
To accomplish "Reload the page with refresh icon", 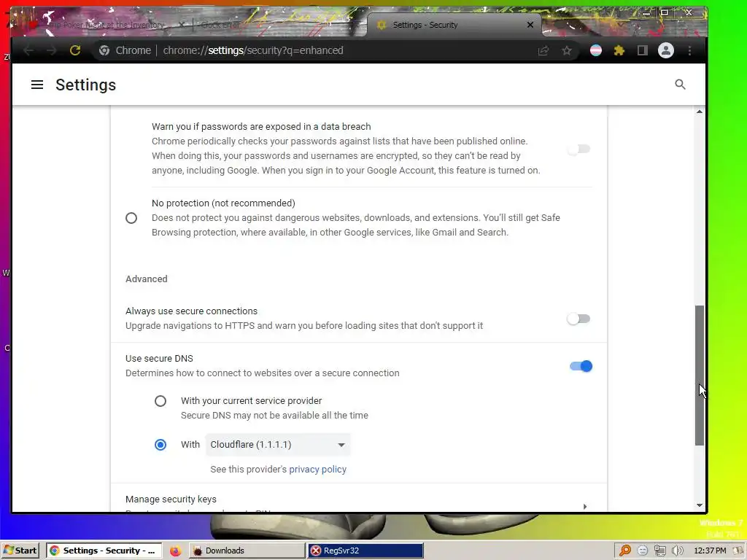I will [x=75, y=50].
